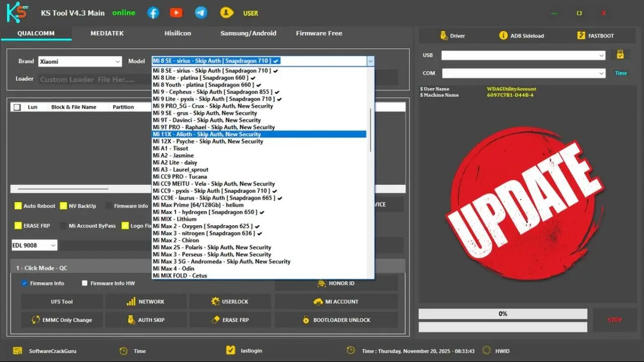
Task: Click the model list vertical scrollbar
Action: click(371, 130)
